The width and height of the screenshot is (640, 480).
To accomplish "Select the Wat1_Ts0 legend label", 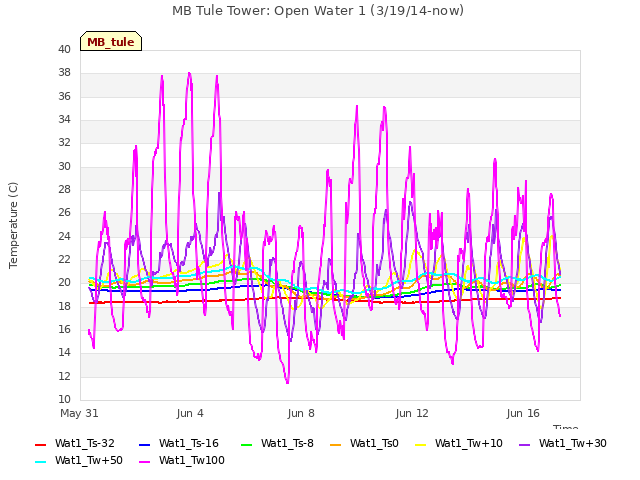I will coord(374,444).
